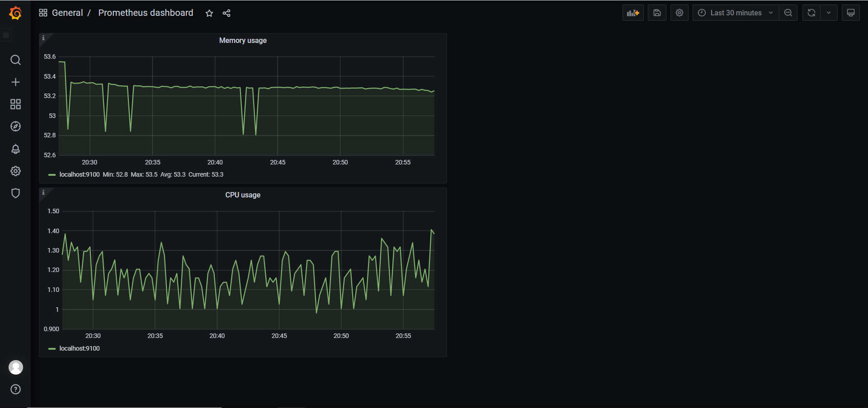Open the Last 30 minutes time picker

click(736, 13)
